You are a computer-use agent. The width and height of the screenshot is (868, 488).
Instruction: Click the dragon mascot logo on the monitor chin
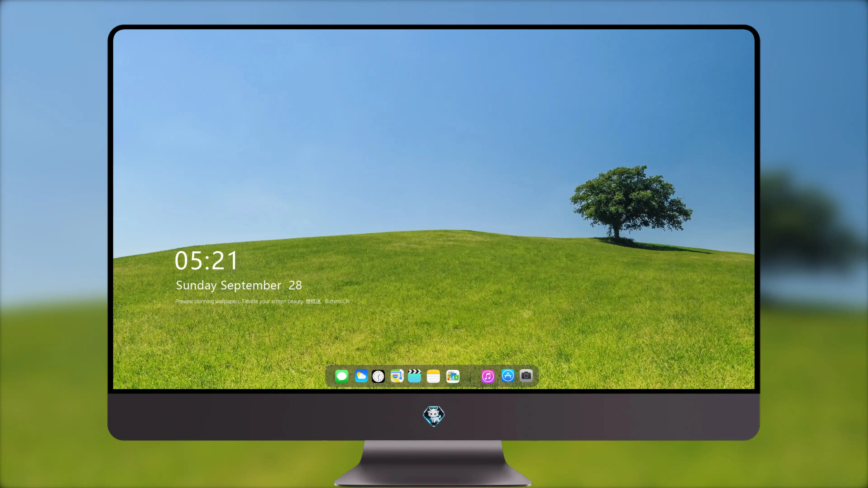point(434,416)
